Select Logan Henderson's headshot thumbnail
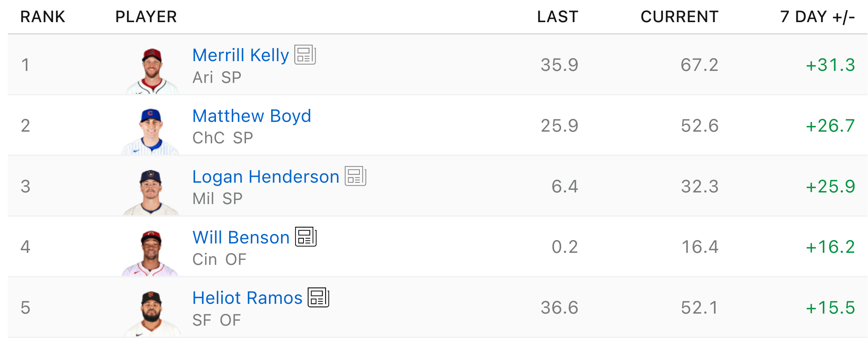Screen dimensions: 868x338 151,192
